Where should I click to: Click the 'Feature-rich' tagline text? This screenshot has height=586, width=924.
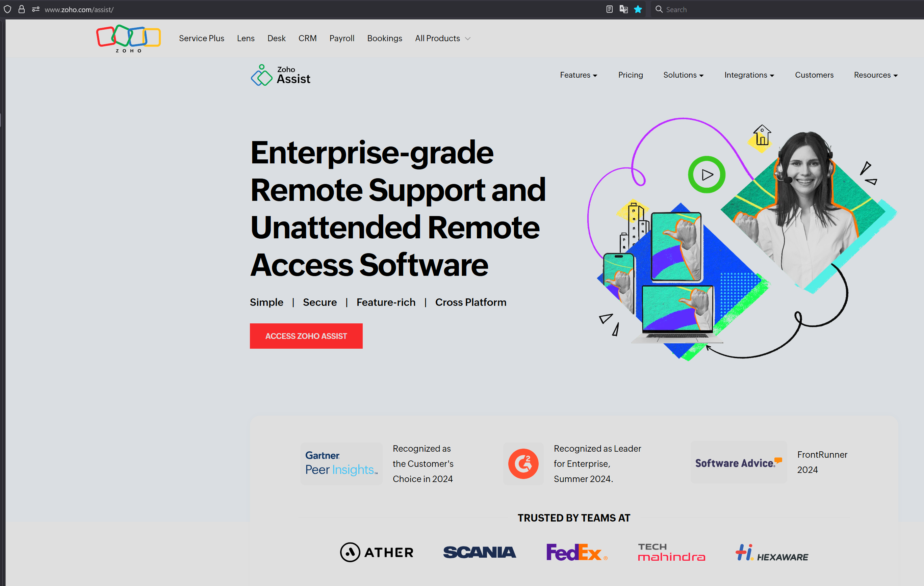(386, 302)
